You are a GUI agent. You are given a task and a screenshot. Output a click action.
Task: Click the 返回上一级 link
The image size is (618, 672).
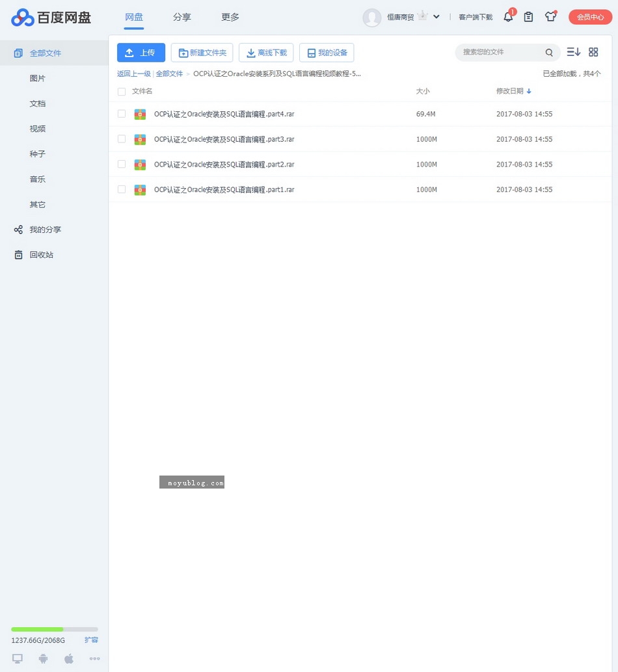pos(134,74)
